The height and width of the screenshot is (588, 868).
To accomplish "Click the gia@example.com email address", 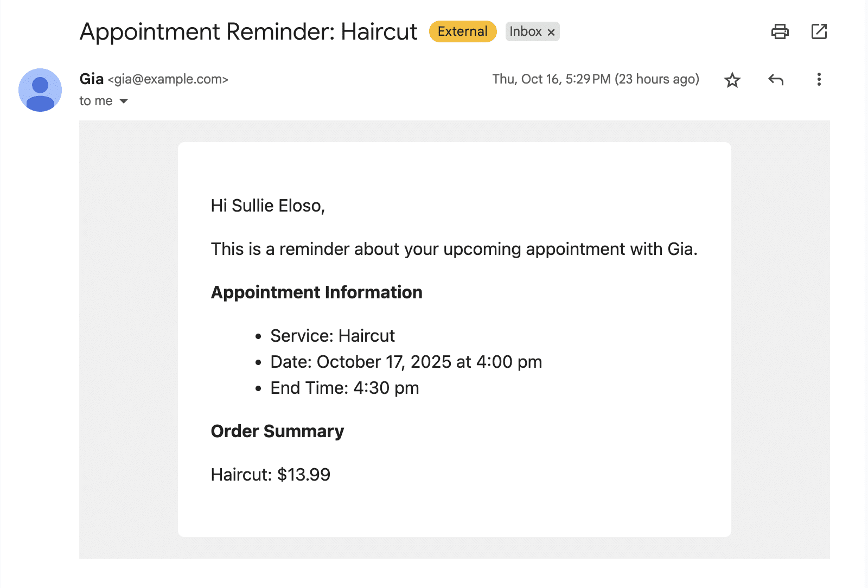I will click(168, 79).
